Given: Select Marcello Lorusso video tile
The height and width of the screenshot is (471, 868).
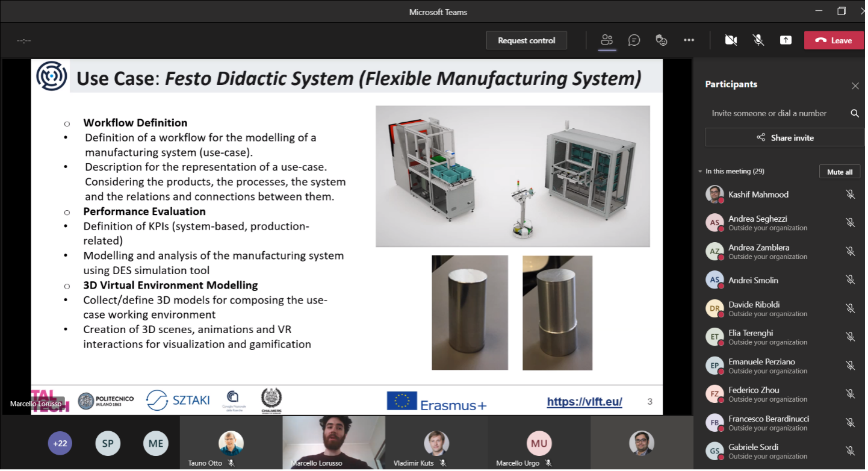Looking at the screenshot, I should point(333,443).
